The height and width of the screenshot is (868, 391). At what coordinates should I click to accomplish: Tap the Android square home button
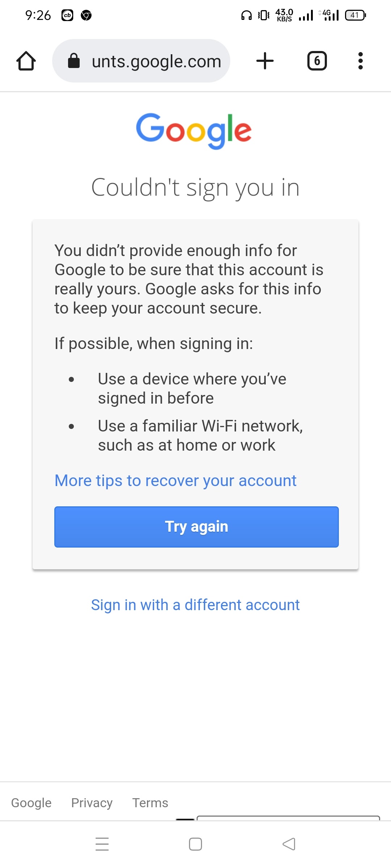195,844
